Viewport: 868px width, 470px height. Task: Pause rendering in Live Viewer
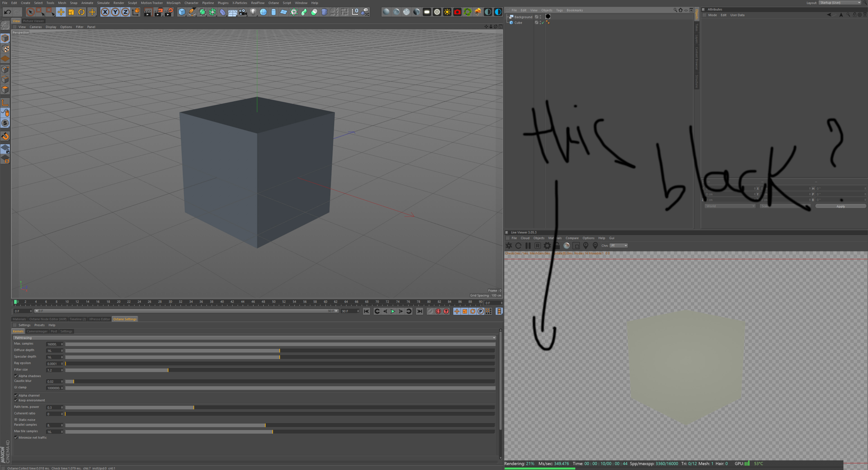coord(528,246)
